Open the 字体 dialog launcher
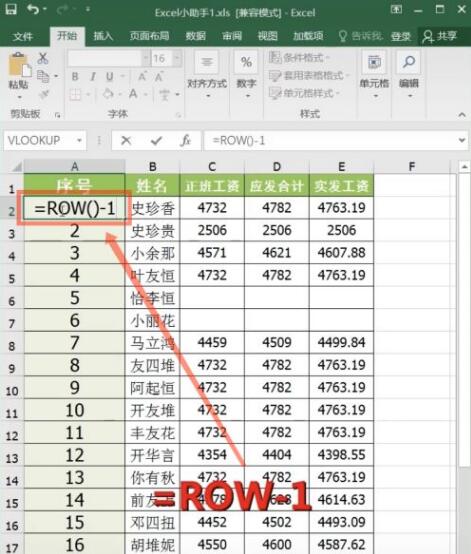Viewport: 471px width, 554px height. pyautogui.click(x=178, y=114)
